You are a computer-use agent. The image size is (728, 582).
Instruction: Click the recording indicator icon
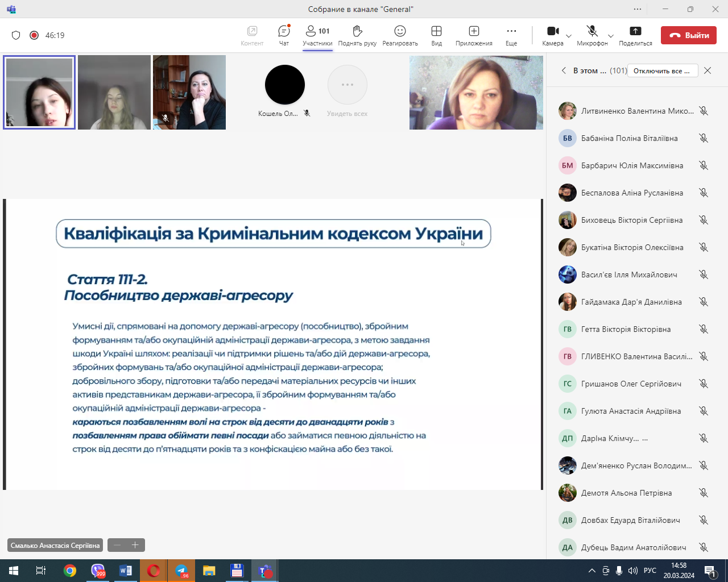(34, 35)
